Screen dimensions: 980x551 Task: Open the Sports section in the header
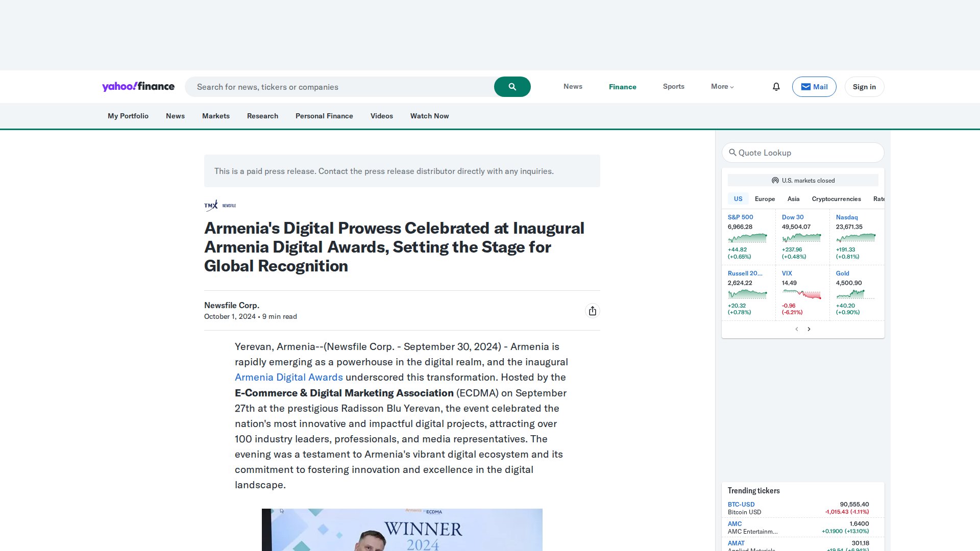(673, 87)
